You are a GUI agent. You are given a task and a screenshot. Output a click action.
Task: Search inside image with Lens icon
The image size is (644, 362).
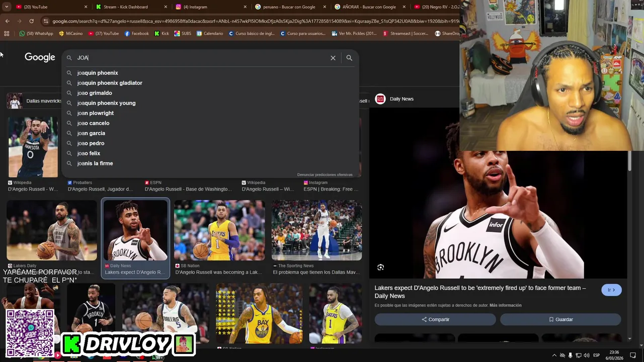pyautogui.click(x=381, y=267)
